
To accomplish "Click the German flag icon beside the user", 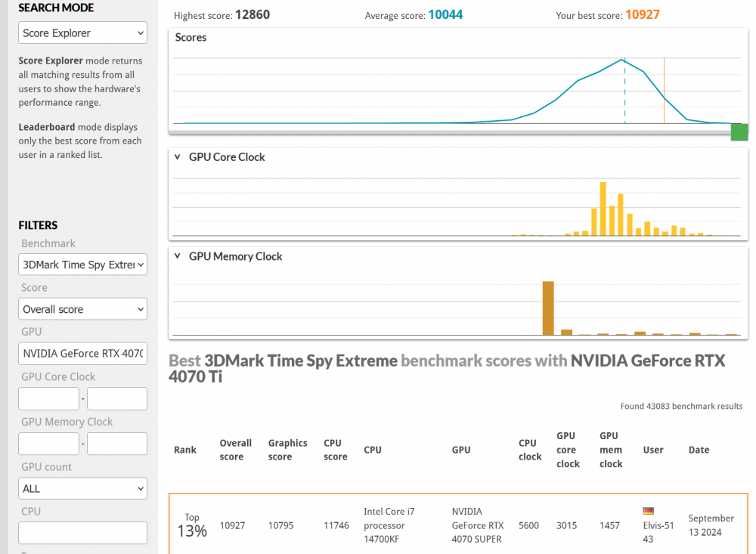I will 648,512.
